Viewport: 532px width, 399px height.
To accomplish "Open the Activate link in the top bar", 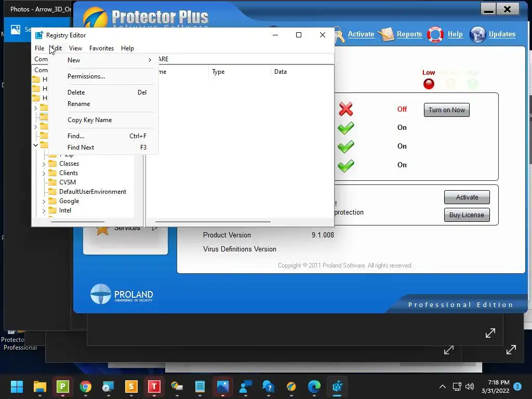I will 361,34.
